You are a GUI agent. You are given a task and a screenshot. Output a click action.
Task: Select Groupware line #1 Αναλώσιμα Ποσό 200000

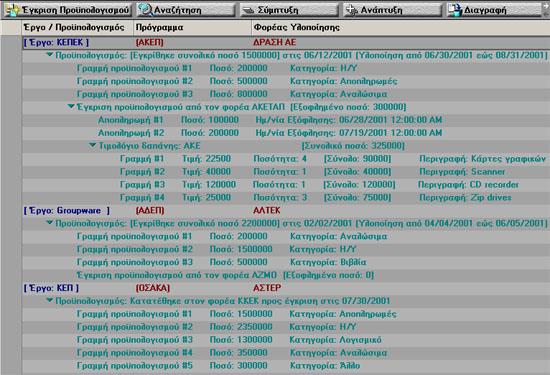pyautogui.click(x=286, y=236)
